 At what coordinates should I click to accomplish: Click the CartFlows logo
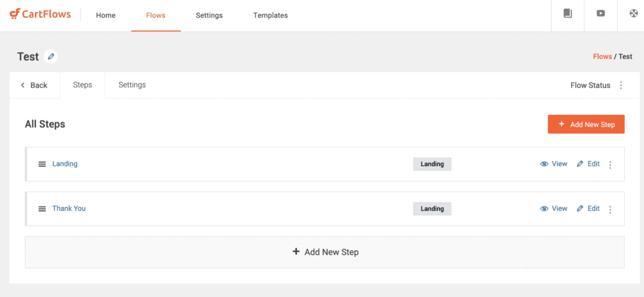click(x=40, y=14)
